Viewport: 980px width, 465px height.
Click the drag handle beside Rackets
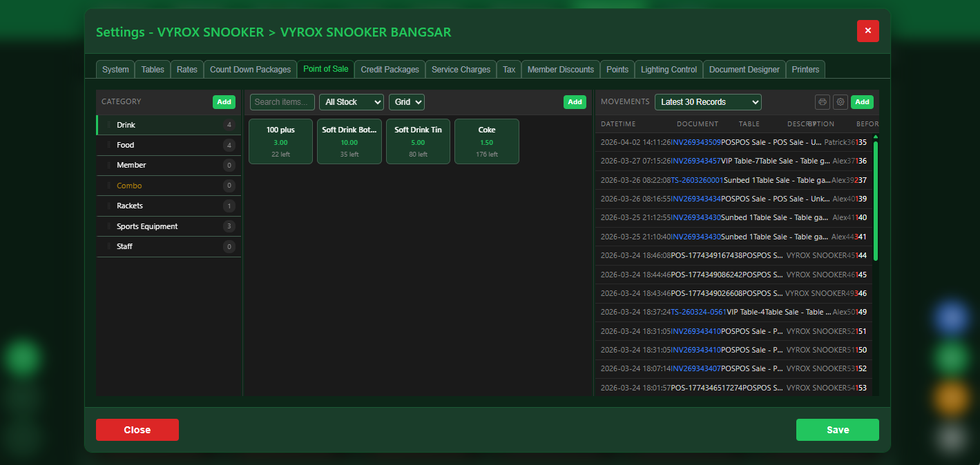point(108,206)
